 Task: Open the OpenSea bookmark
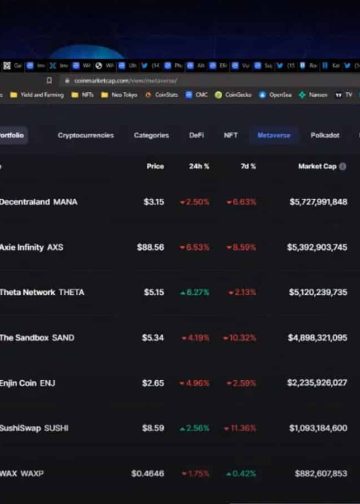click(275, 95)
